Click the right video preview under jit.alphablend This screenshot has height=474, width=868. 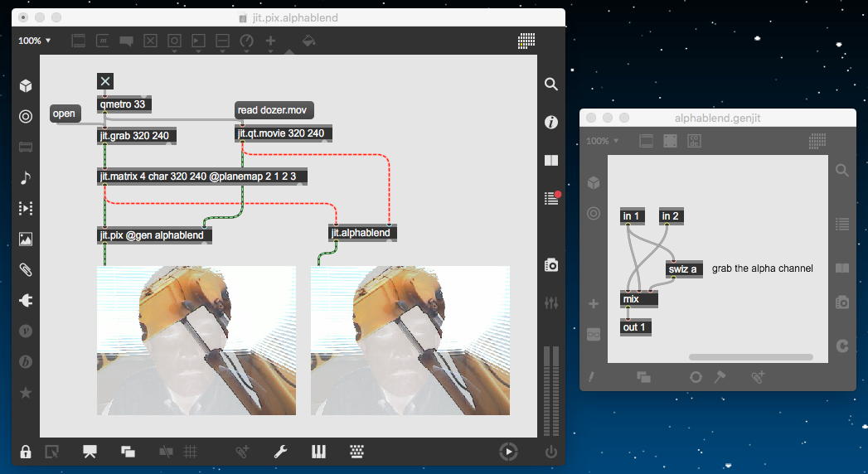click(x=410, y=340)
